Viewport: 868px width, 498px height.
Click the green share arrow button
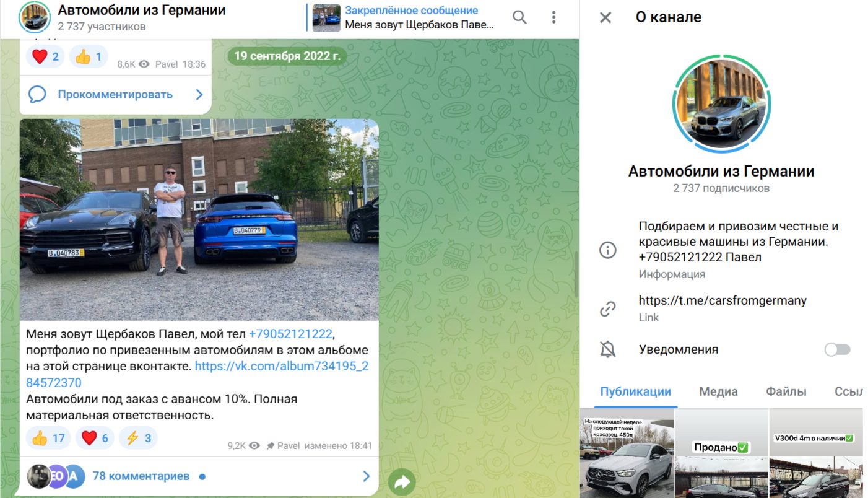[x=402, y=481]
